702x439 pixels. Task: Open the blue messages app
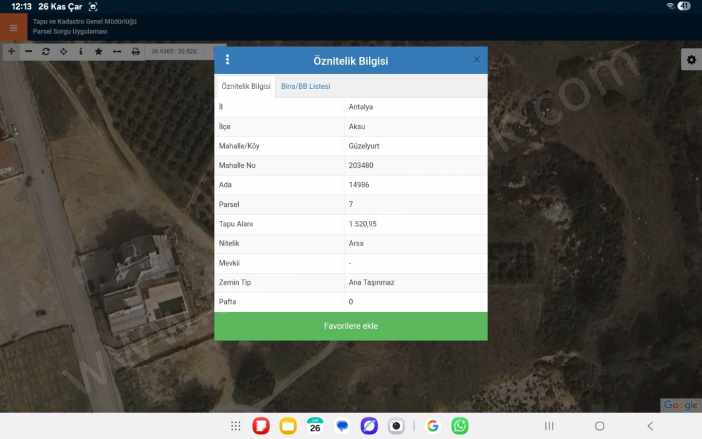(x=342, y=426)
